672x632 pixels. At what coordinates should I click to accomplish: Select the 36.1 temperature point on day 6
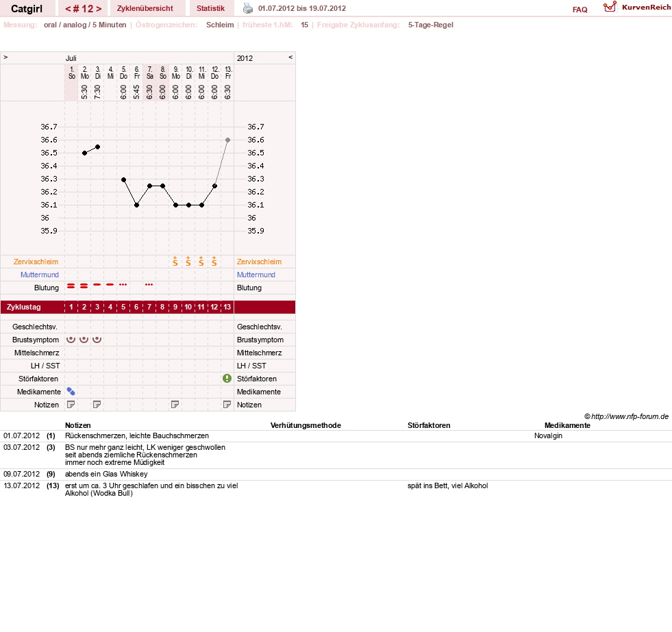point(137,205)
